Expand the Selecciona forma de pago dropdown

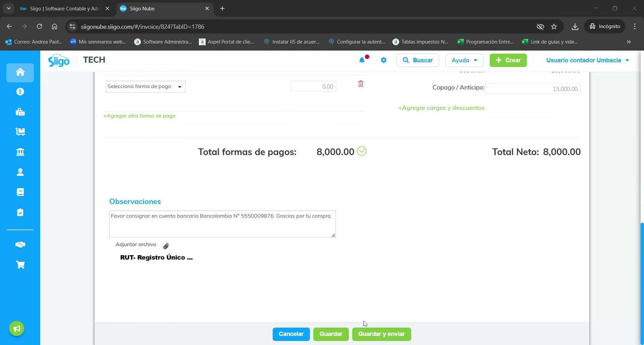pyautogui.click(x=145, y=86)
